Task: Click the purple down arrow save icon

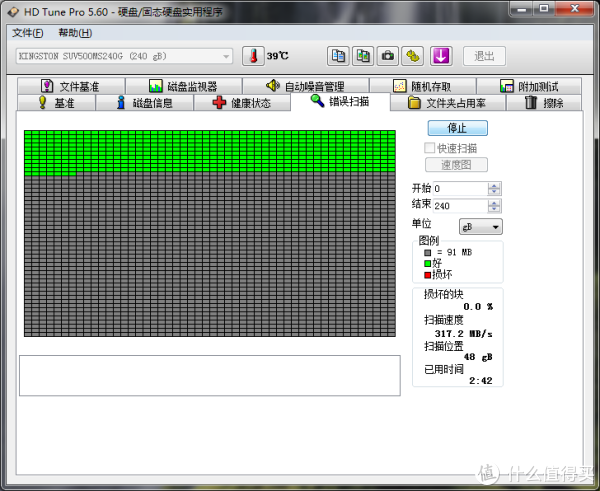Action: (x=441, y=56)
